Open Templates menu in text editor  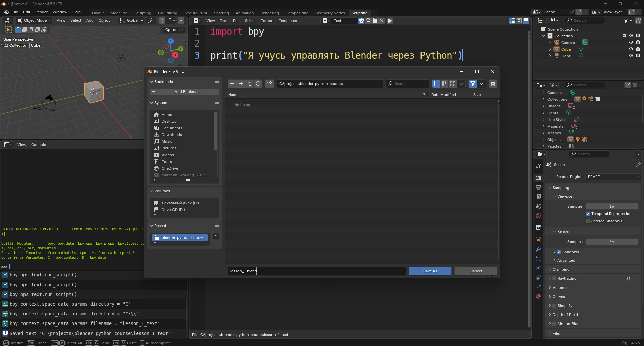pyautogui.click(x=288, y=21)
